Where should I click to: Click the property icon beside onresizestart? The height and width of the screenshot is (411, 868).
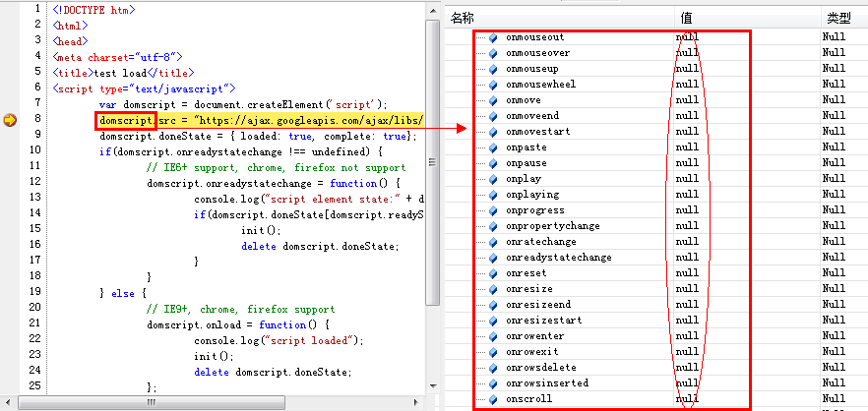pyautogui.click(x=494, y=321)
